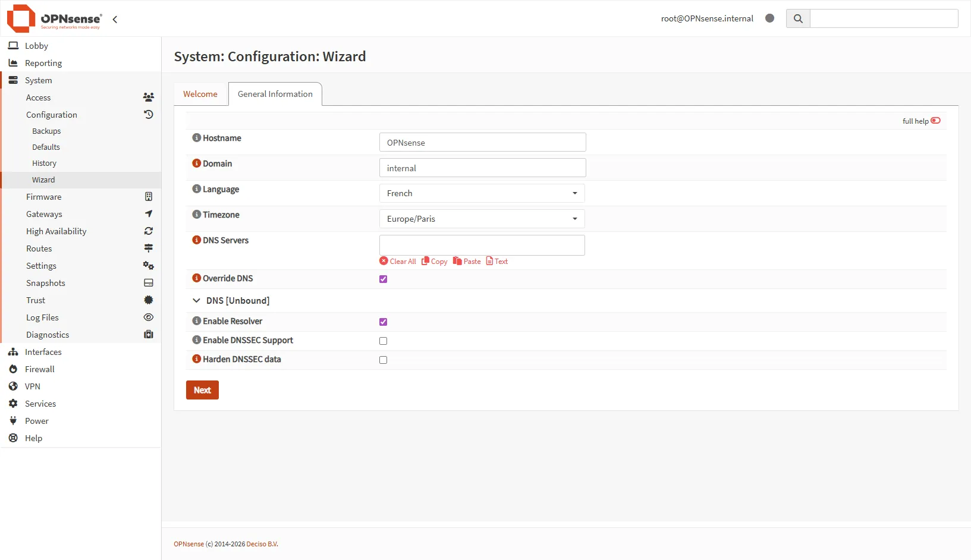971x560 pixels.
Task: Switch to the Welcome tab
Action: [200, 94]
